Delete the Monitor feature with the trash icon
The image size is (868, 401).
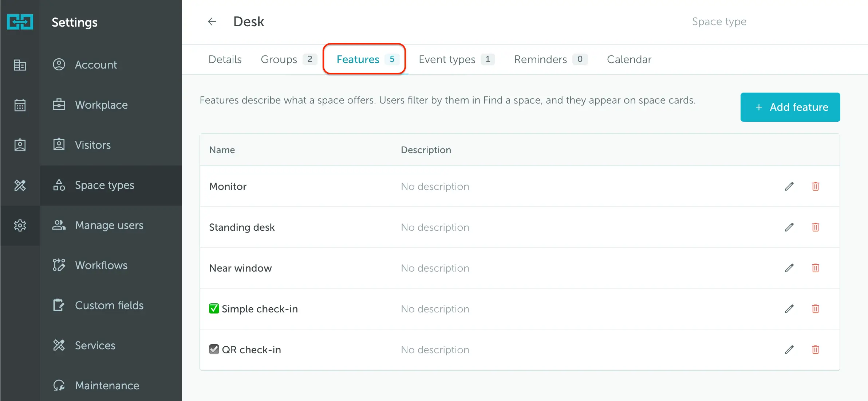pyautogui.click(x=816, y=186)
